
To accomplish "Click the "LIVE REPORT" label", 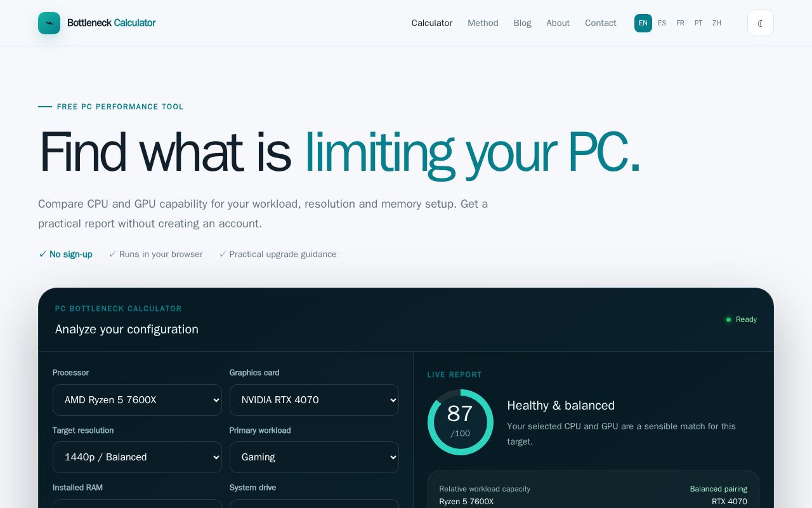I will point(455,375).
